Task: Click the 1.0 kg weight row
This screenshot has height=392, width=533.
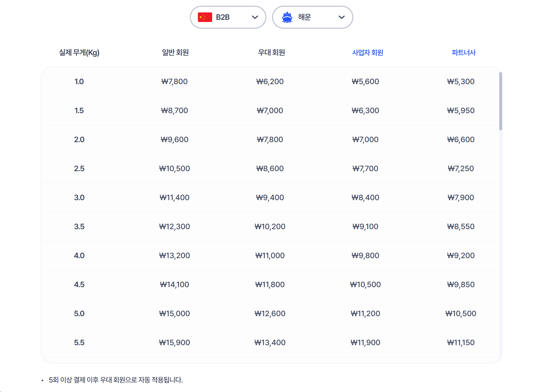Action: tap(79, 82)
